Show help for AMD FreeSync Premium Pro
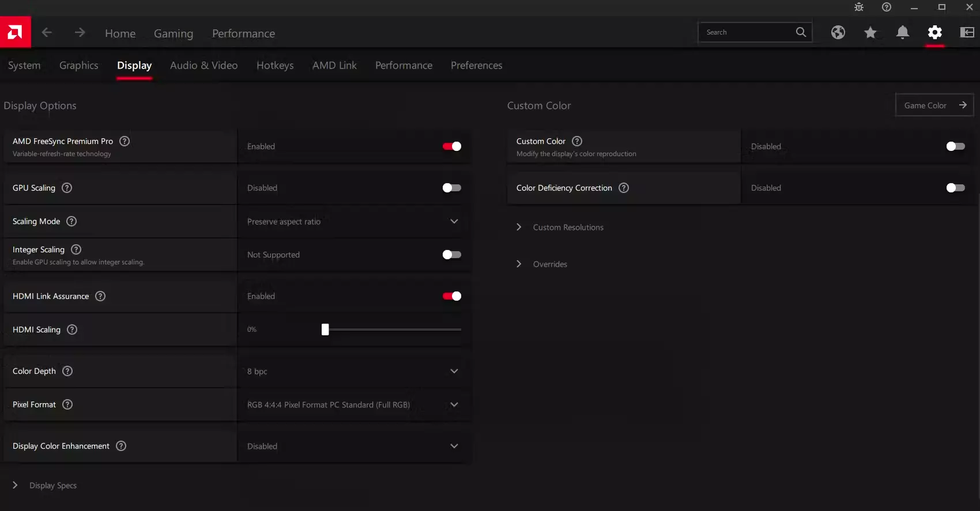The width and height of the screenshot is (980, 511). [125, 141]
